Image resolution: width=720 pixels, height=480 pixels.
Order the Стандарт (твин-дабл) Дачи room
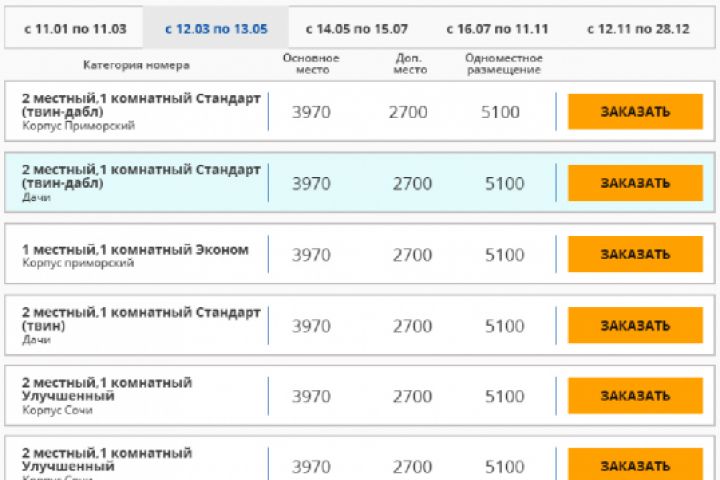tap(635, 183)
